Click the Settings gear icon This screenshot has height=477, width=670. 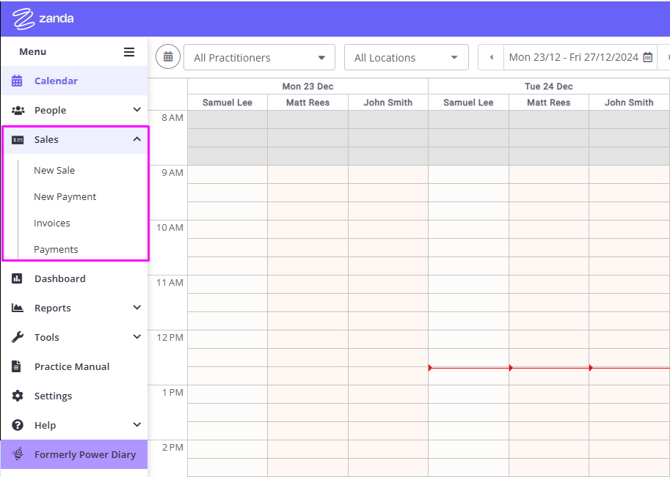(x=17, y=396)
